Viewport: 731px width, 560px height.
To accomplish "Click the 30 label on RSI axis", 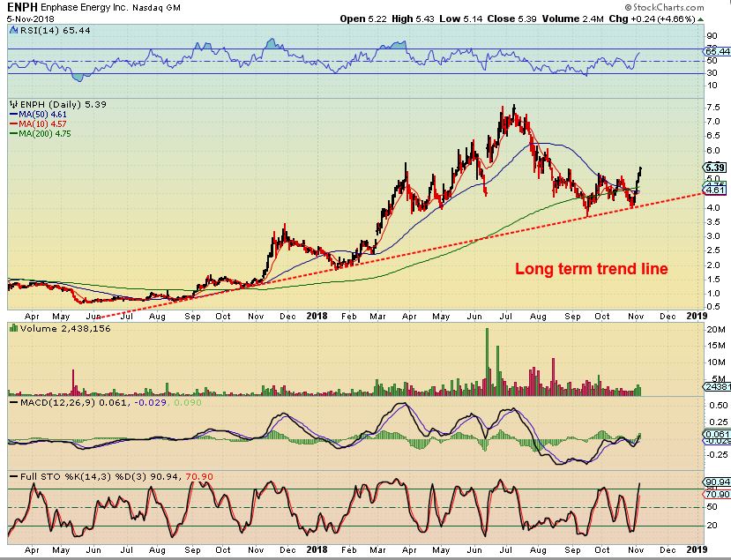I will (x=712, y=73).
